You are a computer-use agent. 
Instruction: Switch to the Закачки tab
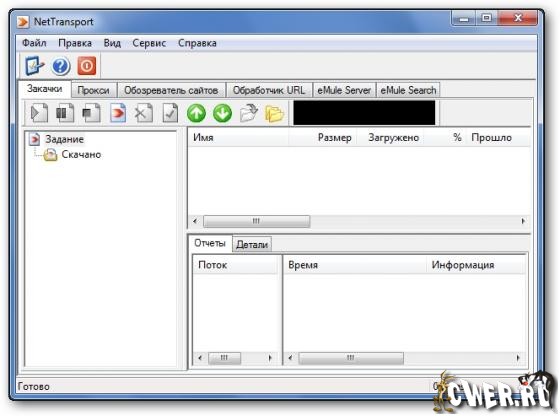point(45,89)
